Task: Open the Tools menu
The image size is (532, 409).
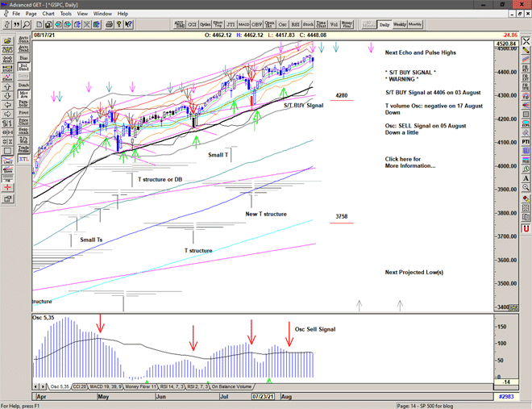Action: tap(66, 14)
